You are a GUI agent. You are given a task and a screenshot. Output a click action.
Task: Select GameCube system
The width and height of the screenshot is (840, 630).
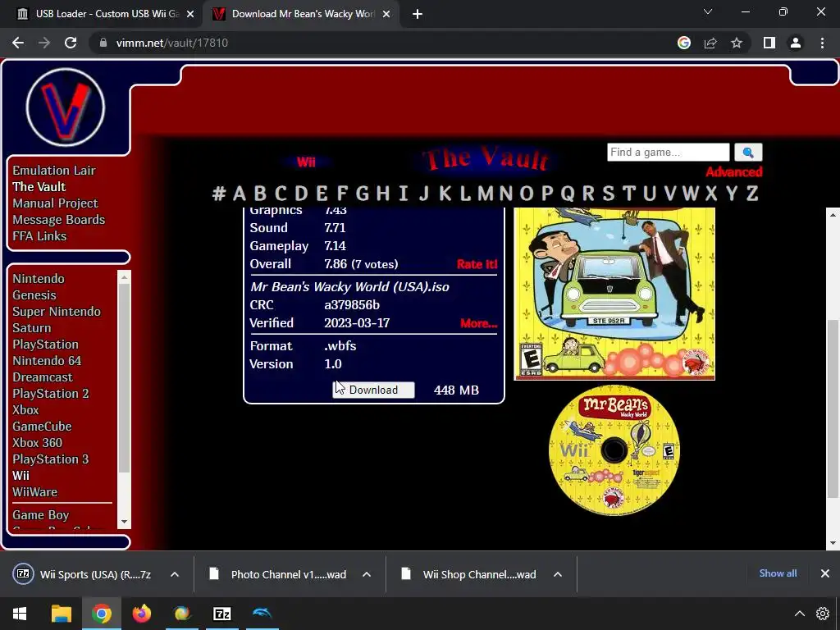click(x=42, y=427)
